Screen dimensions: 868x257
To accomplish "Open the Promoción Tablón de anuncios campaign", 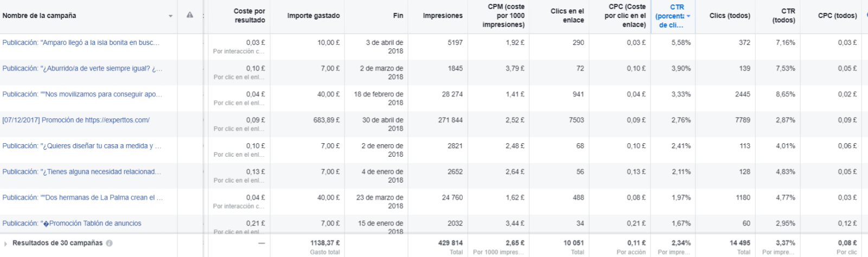I will [x=72, y=223].
